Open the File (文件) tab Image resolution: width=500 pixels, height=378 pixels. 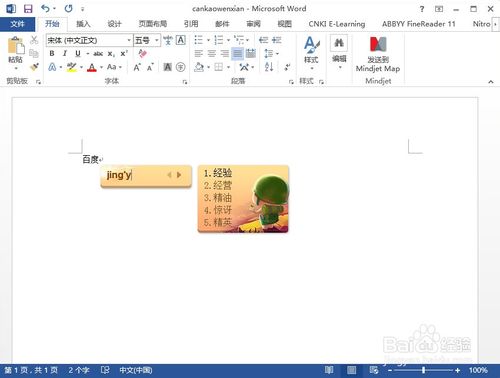point(17,24)
